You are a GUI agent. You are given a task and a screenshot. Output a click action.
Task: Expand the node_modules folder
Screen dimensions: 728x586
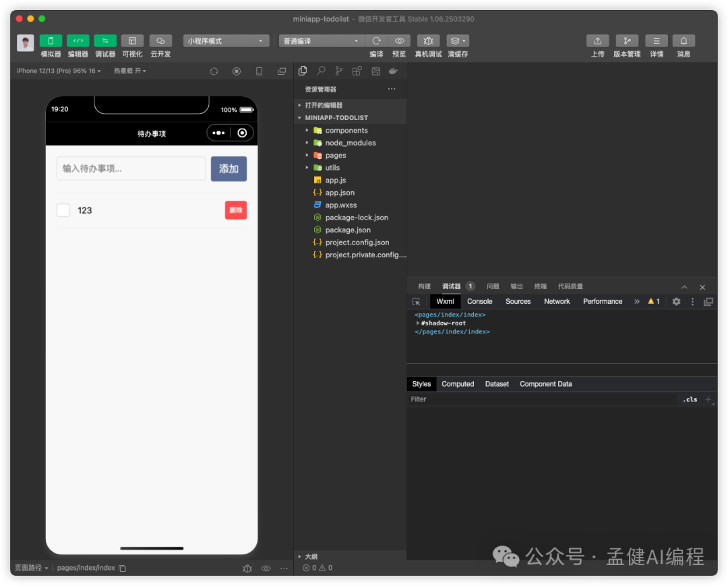351,143
